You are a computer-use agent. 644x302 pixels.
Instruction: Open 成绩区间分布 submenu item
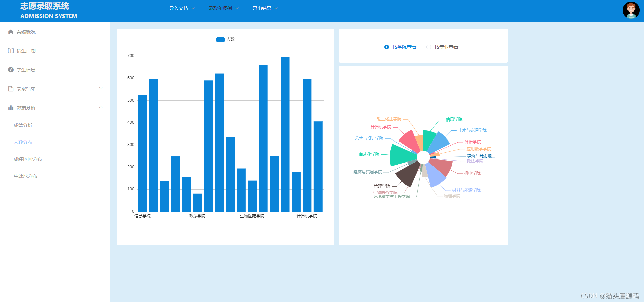coord(28,159)
